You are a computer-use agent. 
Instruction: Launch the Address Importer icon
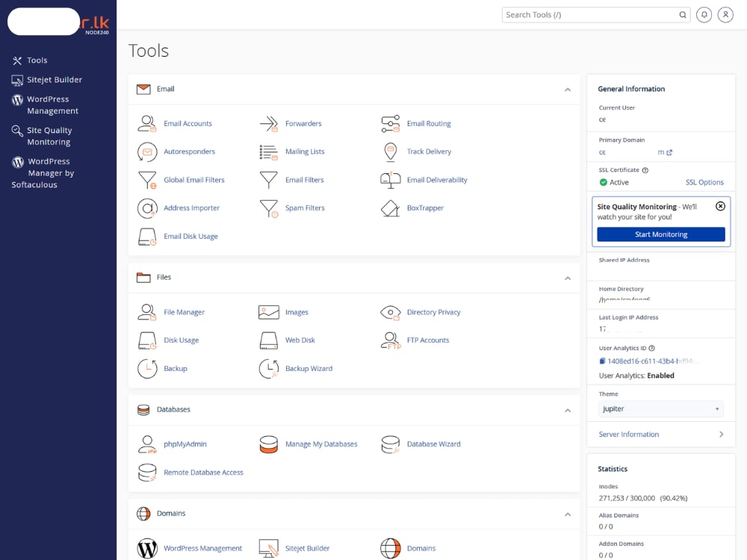coord(146,208)
